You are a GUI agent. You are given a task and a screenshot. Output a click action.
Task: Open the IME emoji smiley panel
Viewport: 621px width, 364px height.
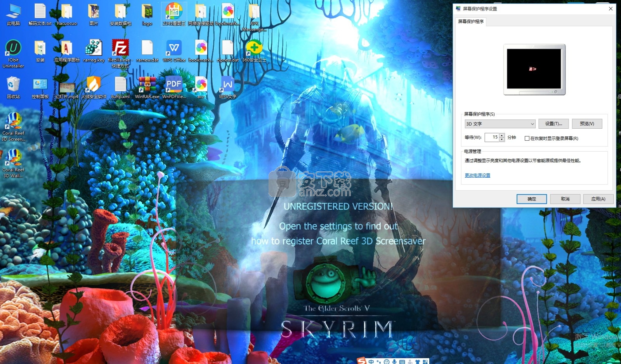[387, 362]
